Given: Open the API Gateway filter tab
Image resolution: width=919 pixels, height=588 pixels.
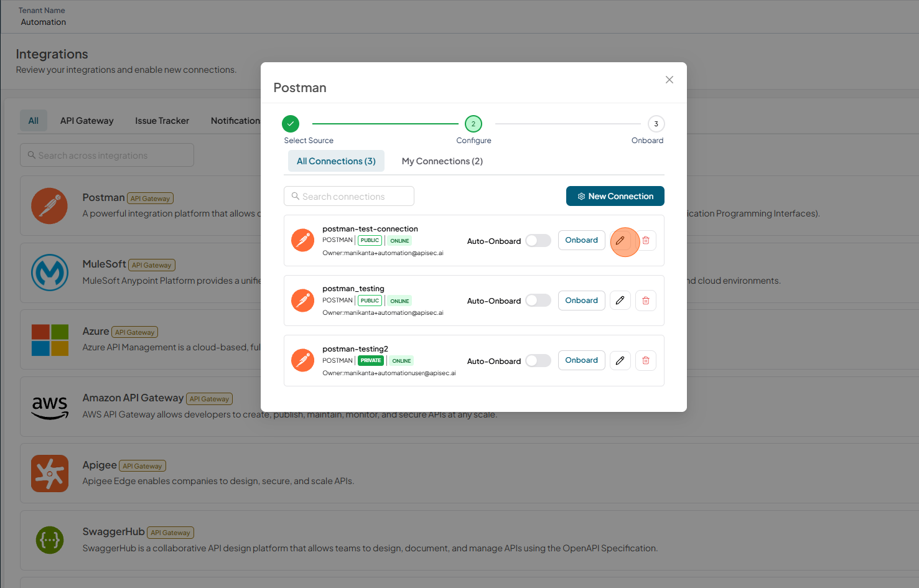Looking at the screenshot, I should pos(87,121).
